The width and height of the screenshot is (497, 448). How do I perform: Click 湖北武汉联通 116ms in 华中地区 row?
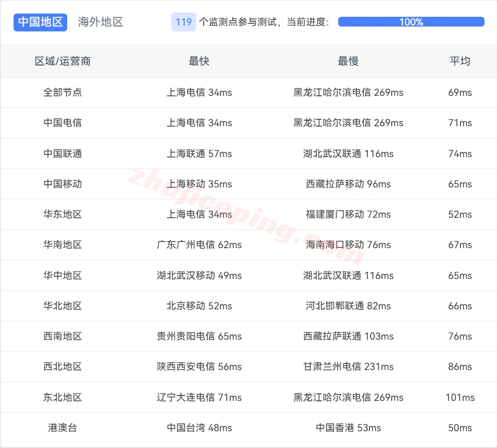348,276
